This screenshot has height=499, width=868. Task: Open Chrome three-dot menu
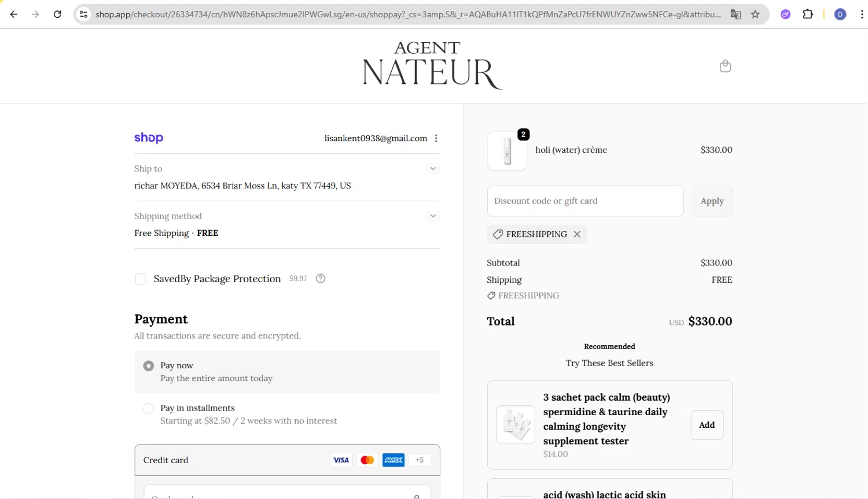point(862,14)
